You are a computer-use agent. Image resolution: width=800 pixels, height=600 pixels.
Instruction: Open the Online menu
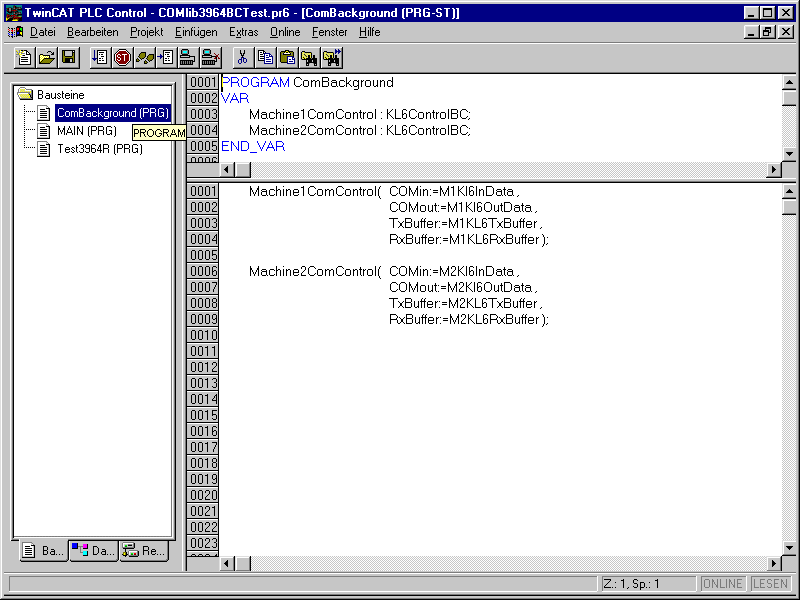pos(285,32)
